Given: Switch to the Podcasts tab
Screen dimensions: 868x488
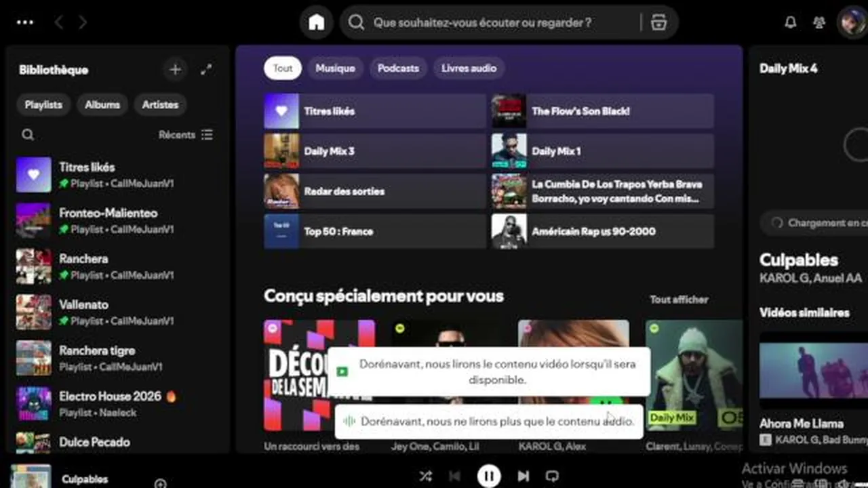Looking at the screenshot, I should [398, 68].
